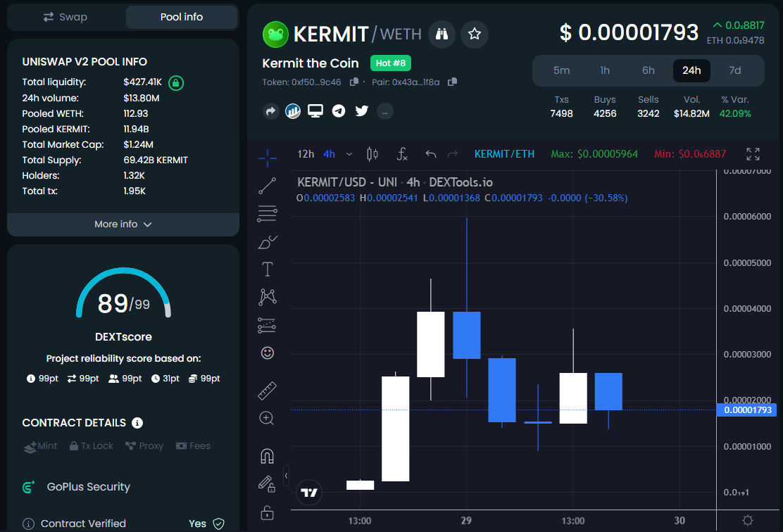783x532 pixels.
Task: Open chart settings gear icon
Action: [748, 521]
